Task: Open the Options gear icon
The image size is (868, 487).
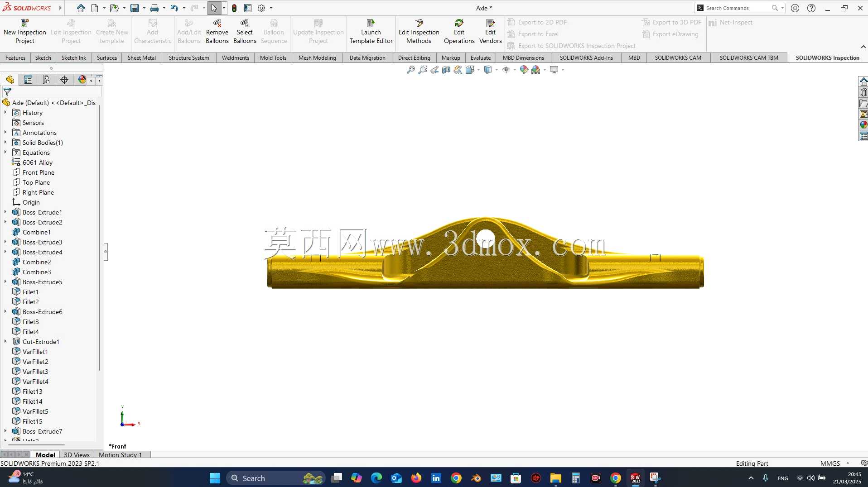Action: (261, 8)
